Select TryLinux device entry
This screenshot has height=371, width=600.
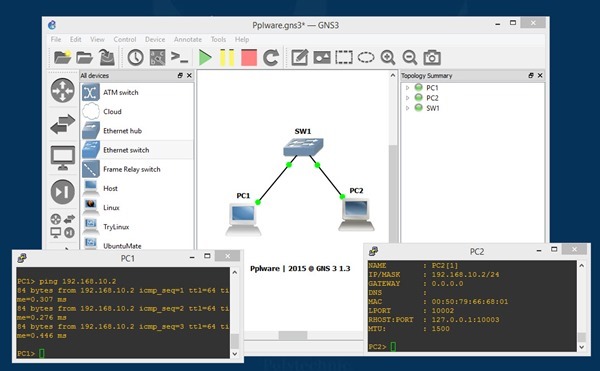pyautogui.click(x=137, y=227)
